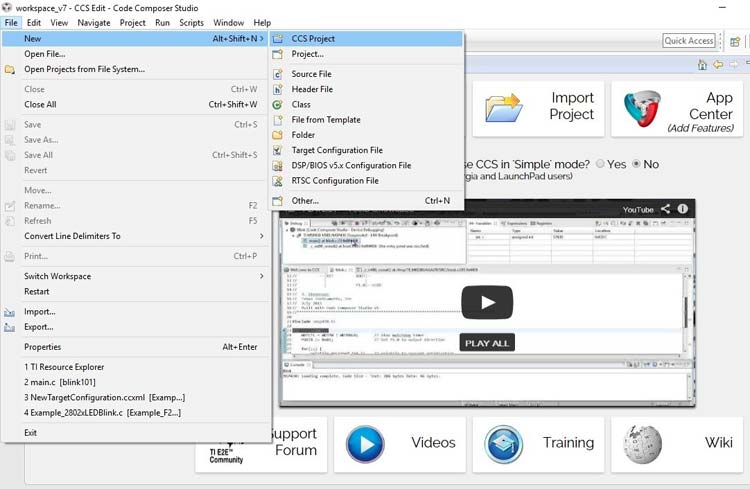Select Target Configuration File menu entry
Screen dimensions: 750x489
click(x=337, y=150)
